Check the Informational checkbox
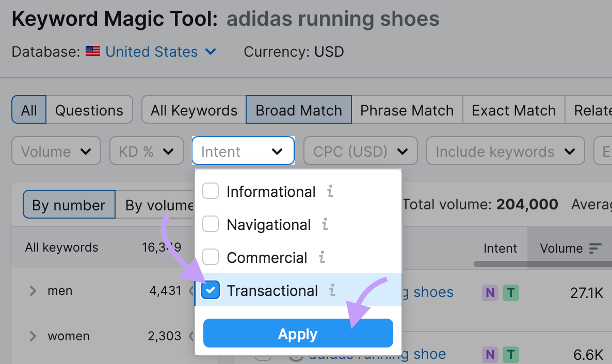 click(x=211, y=191)
